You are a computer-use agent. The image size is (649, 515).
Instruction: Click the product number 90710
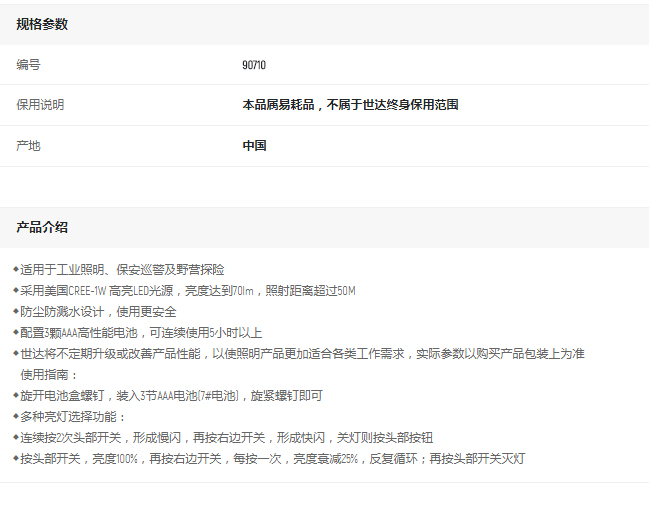[254, 65]
